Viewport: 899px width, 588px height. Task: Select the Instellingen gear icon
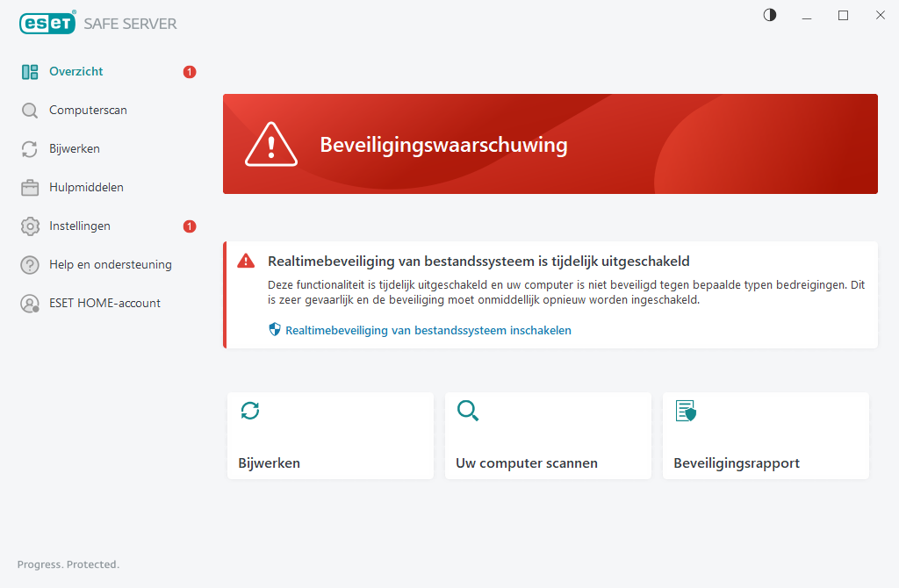click(x=30, y=226)
